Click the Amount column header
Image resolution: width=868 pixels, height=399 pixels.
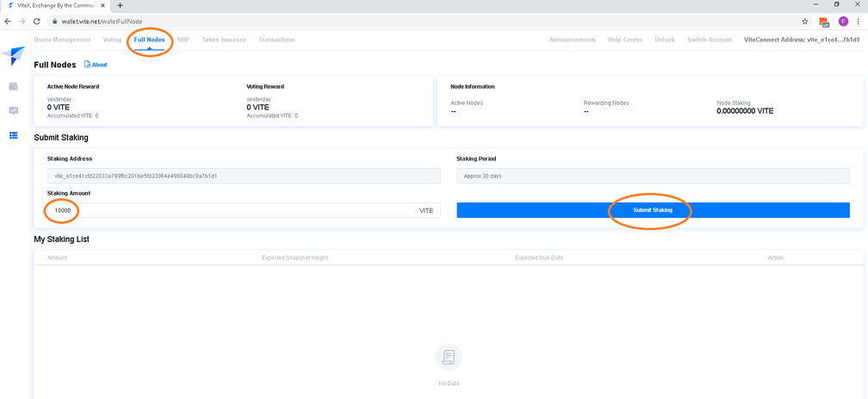point(57,258)
